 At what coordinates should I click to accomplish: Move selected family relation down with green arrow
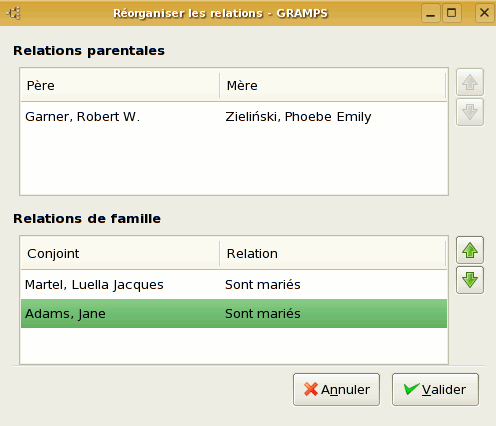click(x=470, y=280)
